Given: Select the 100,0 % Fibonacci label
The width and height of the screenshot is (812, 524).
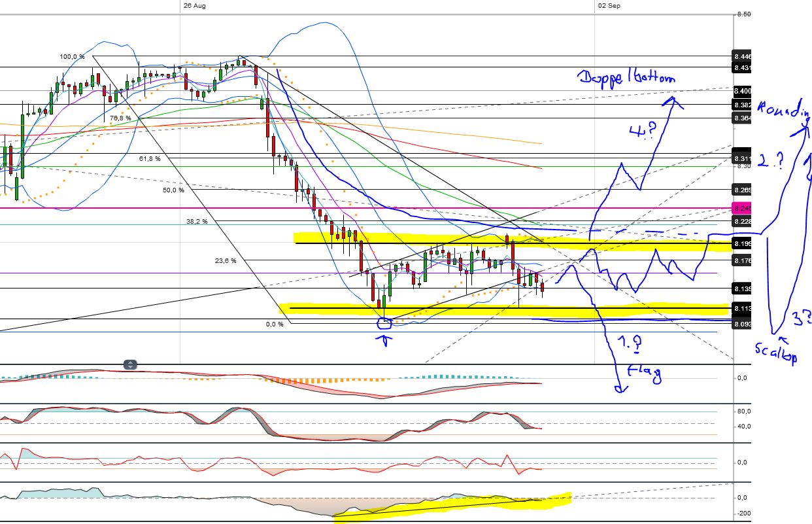Looking at the screenshot, I should coord(72,57).
